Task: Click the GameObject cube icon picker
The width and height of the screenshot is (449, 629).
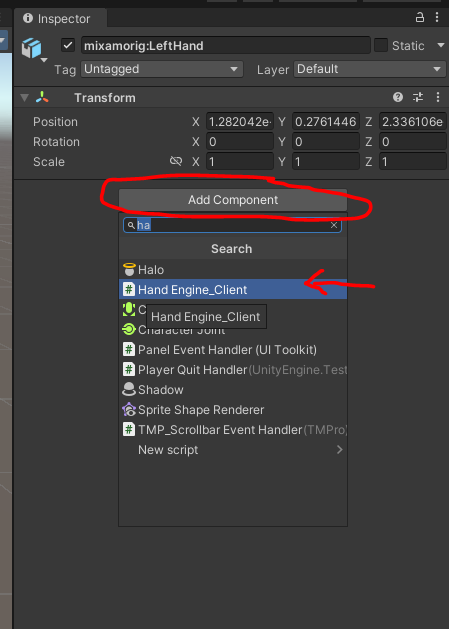Action: [34, 49]
